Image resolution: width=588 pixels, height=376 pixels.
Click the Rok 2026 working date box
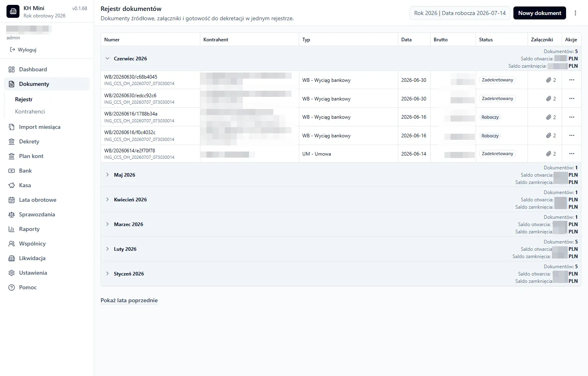pos(460,13)
